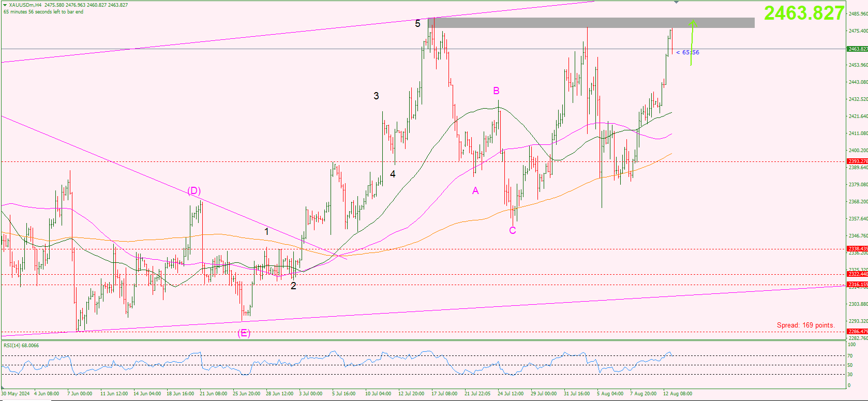Click 5 Jul 16:00 on time axis
Image resolution: width=868 pixels, height=401 pixels.
click(343, 394)
